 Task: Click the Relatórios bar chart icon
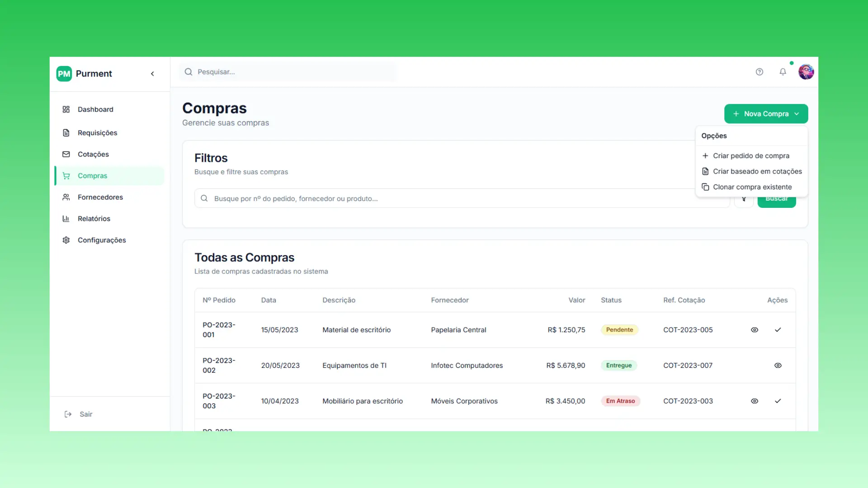[x=66, y=219]
